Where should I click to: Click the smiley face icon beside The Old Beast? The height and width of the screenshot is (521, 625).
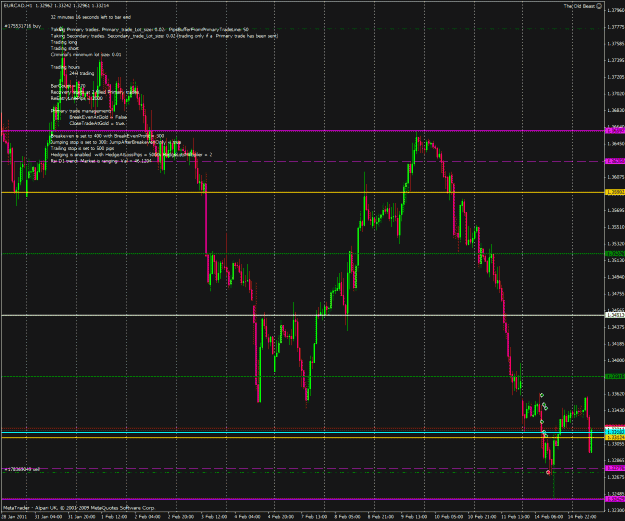tap(599, 6)
